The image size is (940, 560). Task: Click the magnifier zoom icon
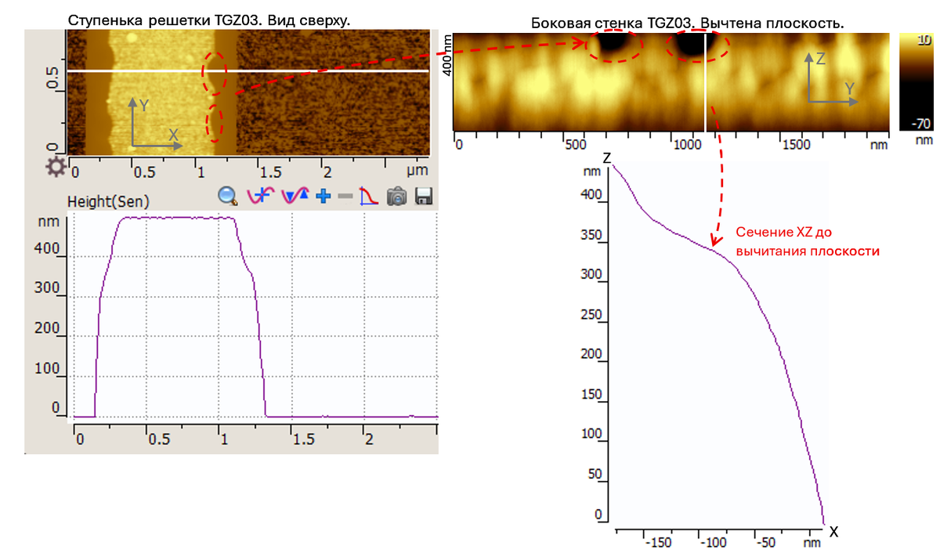[x=227, y=196]
